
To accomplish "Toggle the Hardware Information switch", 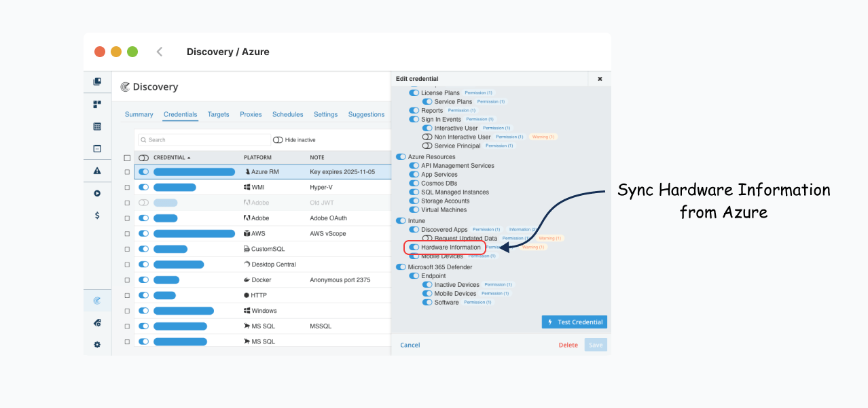I will coord(414,248).
